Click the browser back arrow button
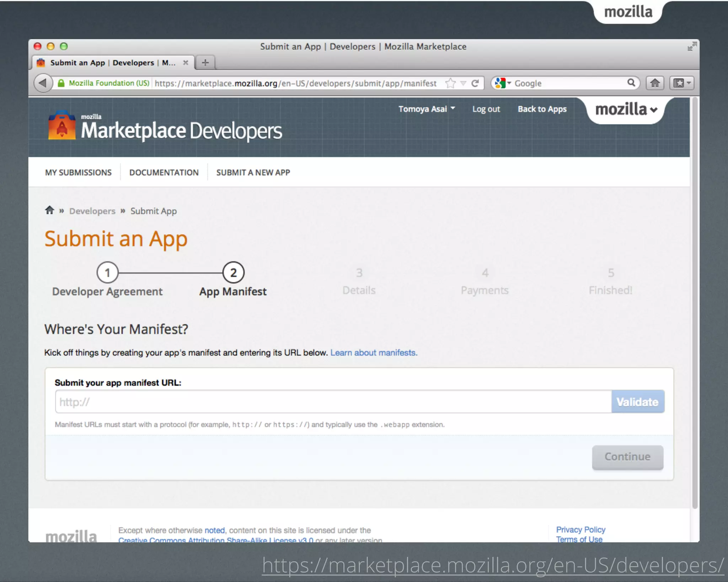This screenshot has height=582, width=728. 43,83
